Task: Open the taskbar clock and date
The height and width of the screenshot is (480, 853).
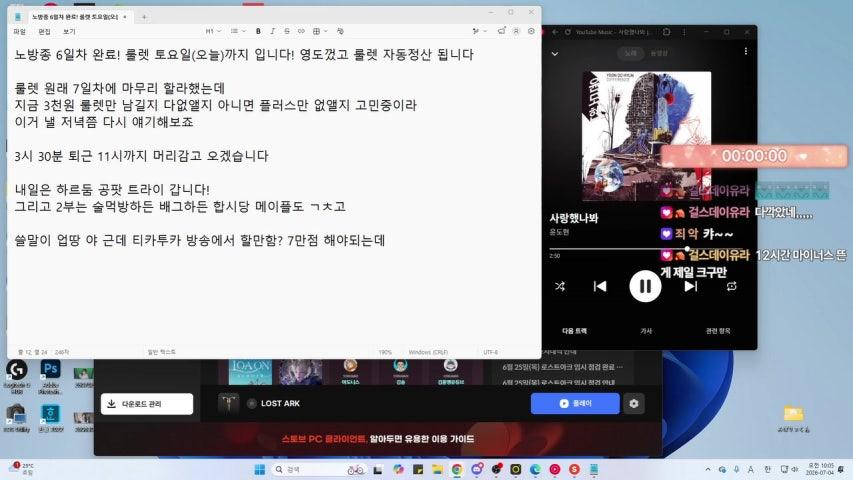Action: pyautogui.click(x=820, y=469)
